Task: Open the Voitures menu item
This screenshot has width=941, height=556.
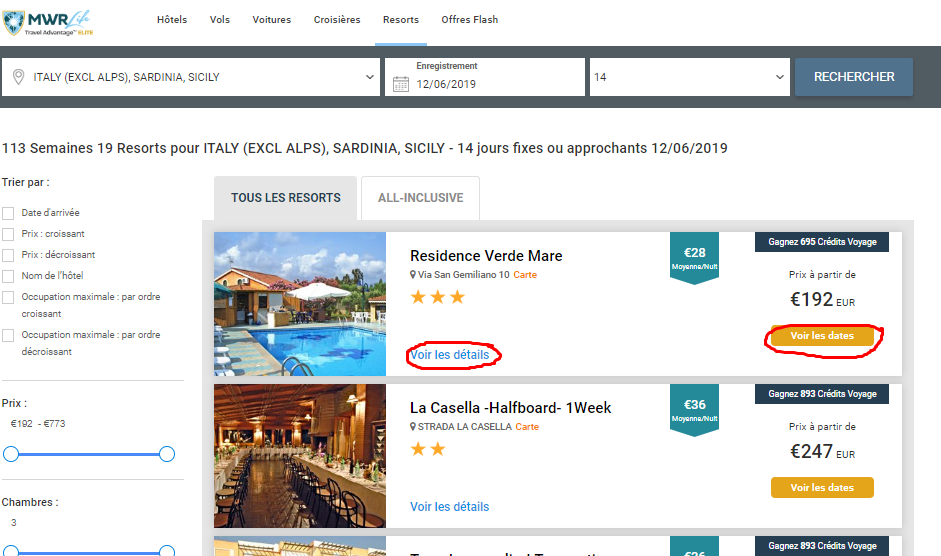Action: (x=272, y=20)
